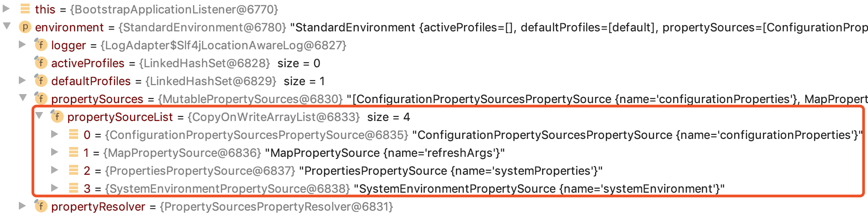Viewport: 868px width, 216px height.
Task: Click the activeProfiles field icon
Action: click(41, 63)
